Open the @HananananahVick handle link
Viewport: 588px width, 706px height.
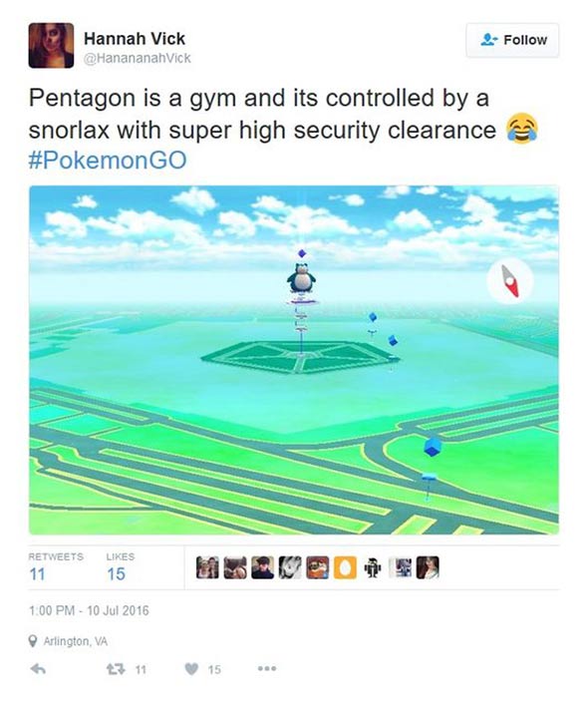click(138, 58)
